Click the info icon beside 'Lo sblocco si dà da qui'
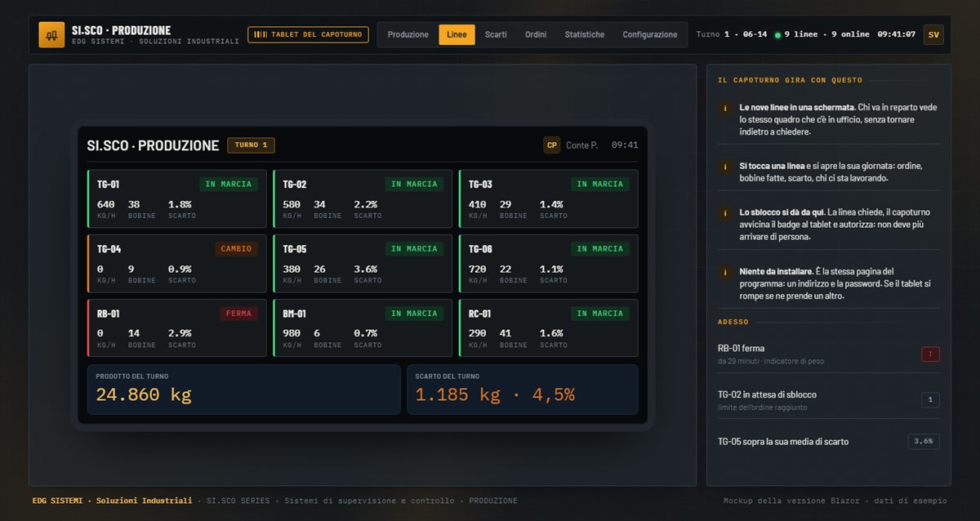Screen dimensions: 980x521 point(724,212)
